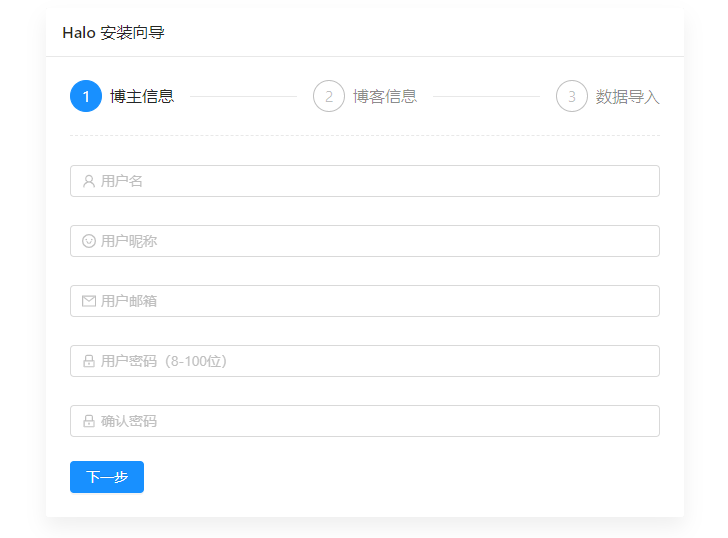Jump to the 数据导入 step
Screen dimensions: 728x538
(627, 96)
